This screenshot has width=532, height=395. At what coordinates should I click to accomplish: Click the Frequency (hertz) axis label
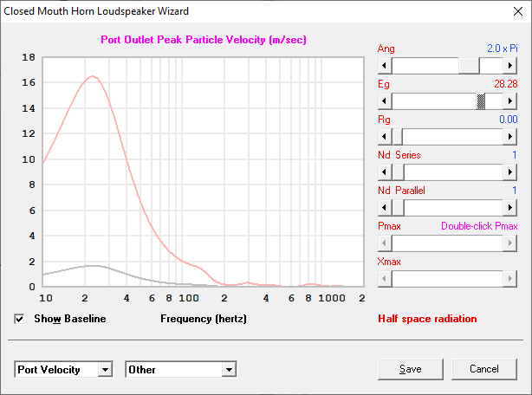click(204, 319)
